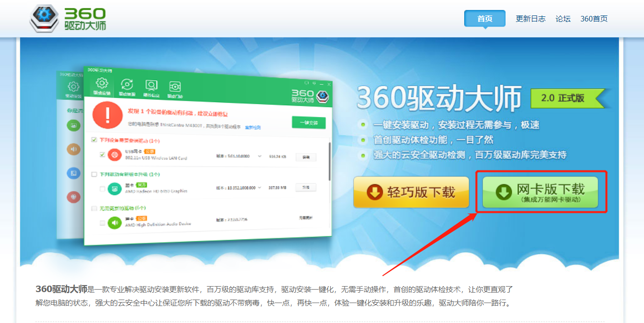Click the red USB网卡 device icon

pyautogui.click(x=115, y=155)
